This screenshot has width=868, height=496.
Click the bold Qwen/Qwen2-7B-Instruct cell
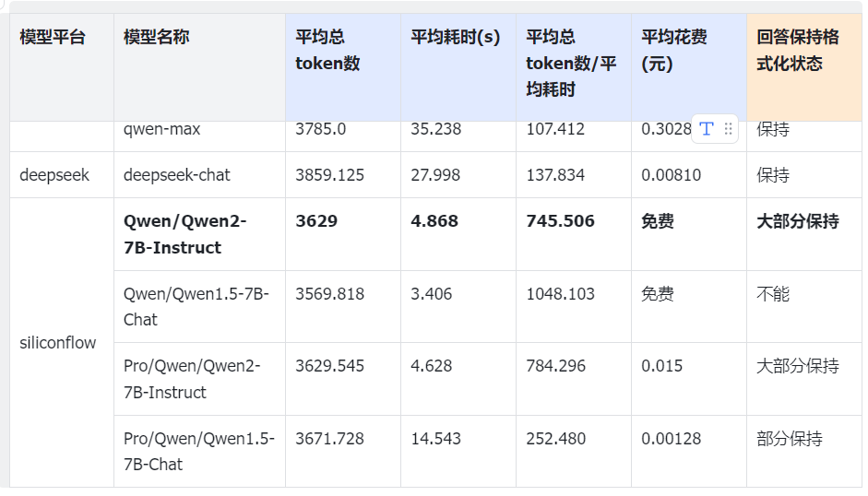tap(185, 234)
